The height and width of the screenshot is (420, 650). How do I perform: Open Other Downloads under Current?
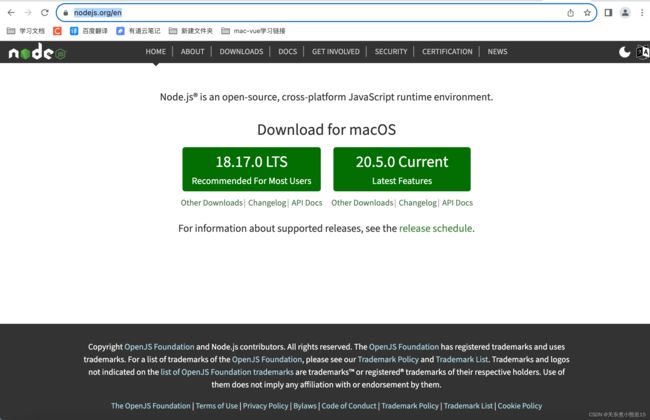pos(362,203)
